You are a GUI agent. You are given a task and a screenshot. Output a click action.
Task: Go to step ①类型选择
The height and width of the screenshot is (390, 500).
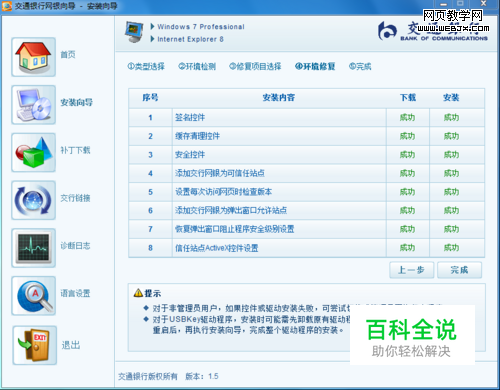[x=146, y=66]
